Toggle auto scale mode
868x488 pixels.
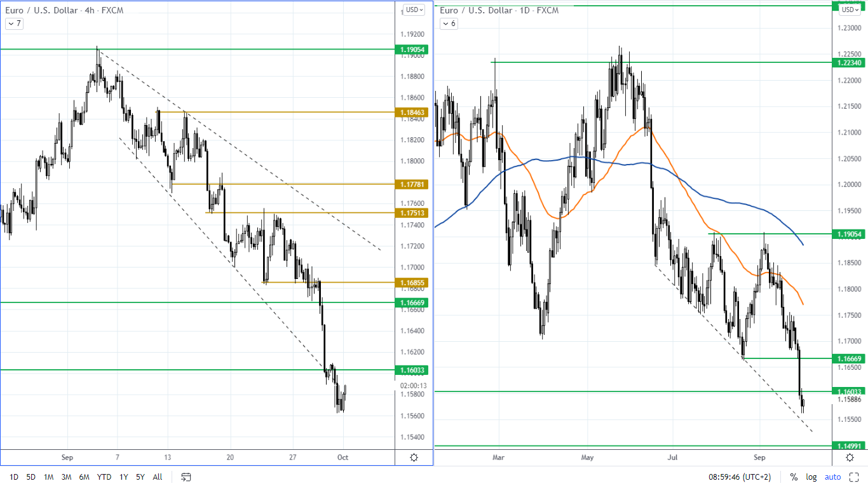click(832, 477)
